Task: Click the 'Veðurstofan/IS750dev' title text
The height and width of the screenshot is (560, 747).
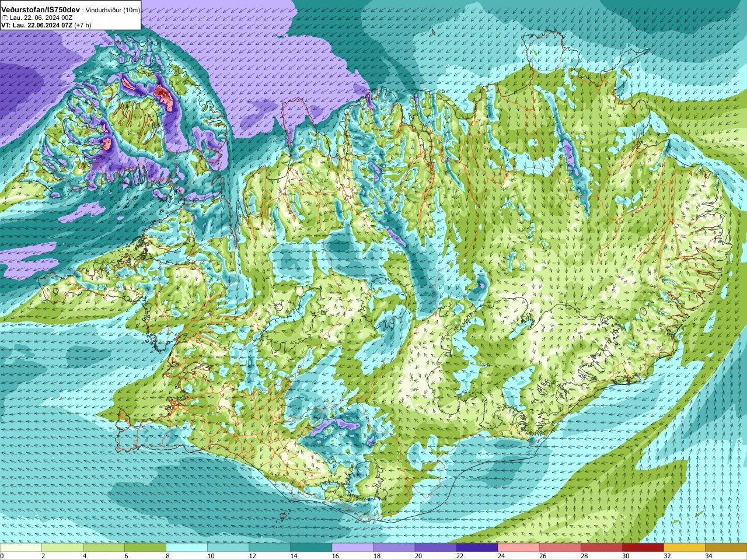Action: click(x=40, y=10)
